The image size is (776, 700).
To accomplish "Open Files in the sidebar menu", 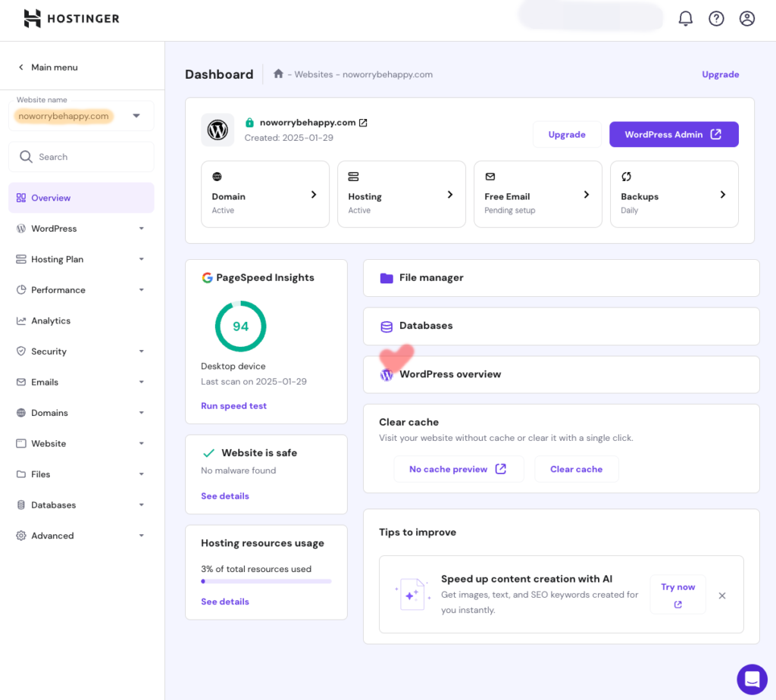I will 81,474.
